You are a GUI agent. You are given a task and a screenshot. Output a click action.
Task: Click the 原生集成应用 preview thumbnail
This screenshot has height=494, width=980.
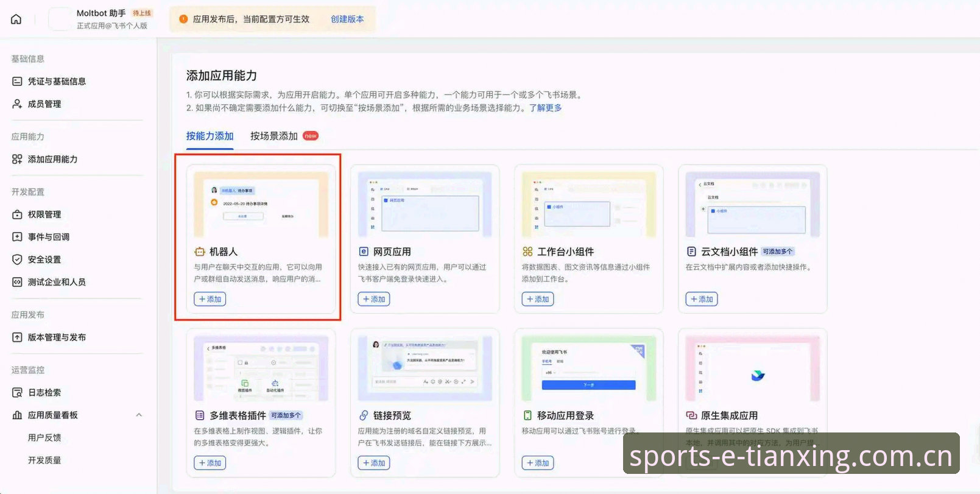pyautogui.click(x=753, y=369)
